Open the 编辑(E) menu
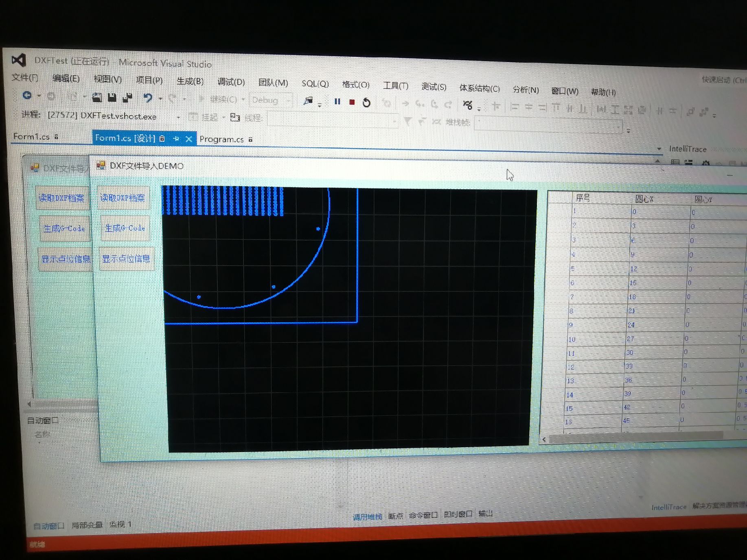Image resolution: width=747 pixels, height=560 pixels. 66,78
